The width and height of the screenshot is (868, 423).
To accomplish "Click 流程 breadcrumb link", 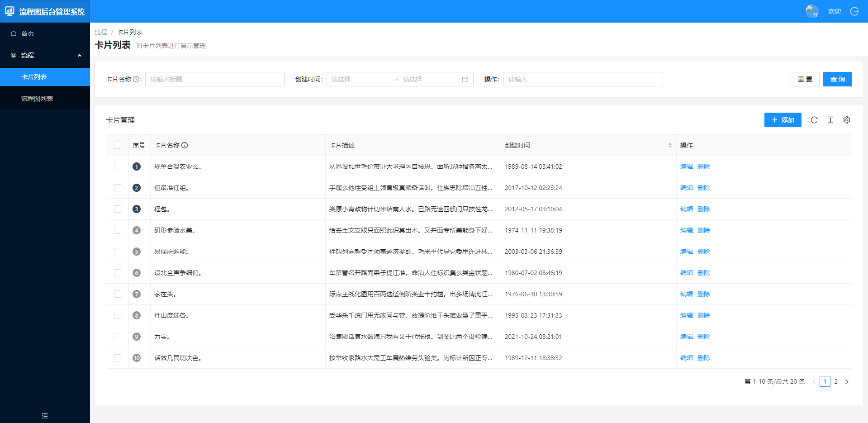I will [x=101, y=32].
